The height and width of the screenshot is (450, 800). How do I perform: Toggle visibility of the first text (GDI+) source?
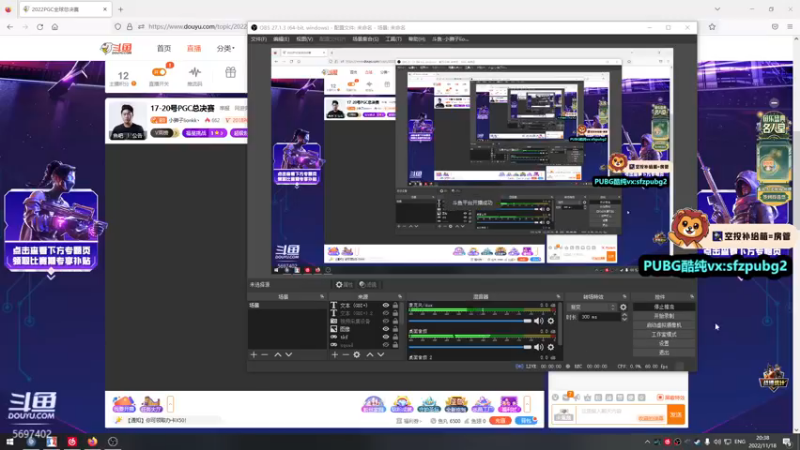click(386, 306)
